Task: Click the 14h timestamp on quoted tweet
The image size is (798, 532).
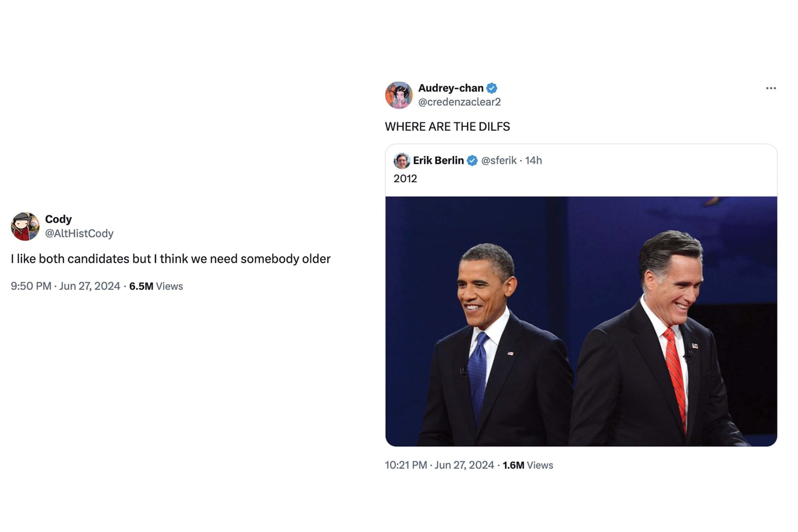Action: point(533,160)
